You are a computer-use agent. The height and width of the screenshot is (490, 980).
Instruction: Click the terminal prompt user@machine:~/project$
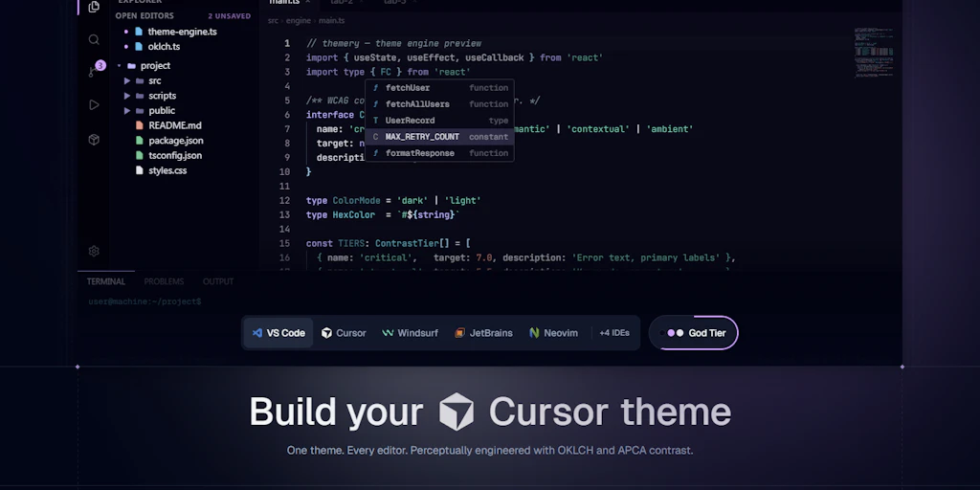[145, 301]
